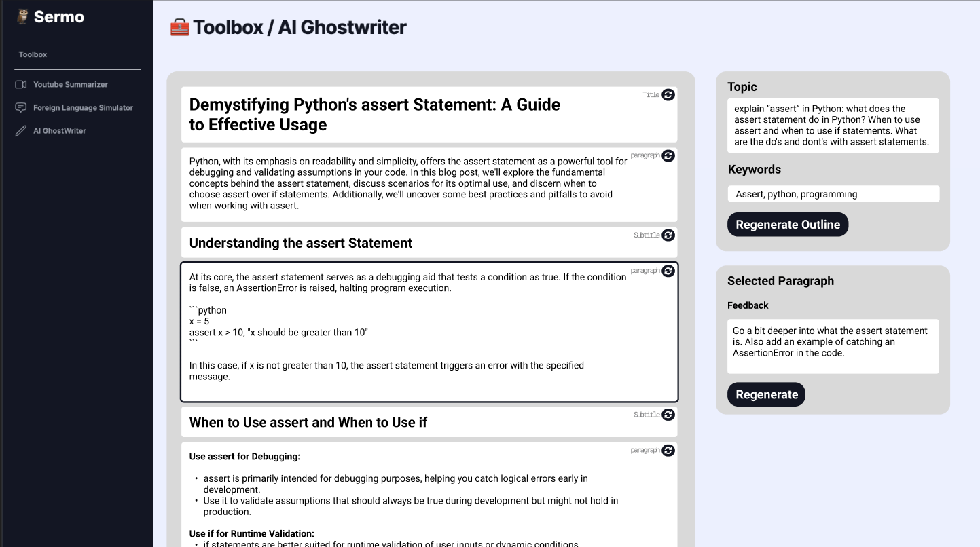Regenerate 'When to Use assert' subtitle icon
Image resolution: width=980 pixels, height=547 pixels.
pos(668,415)
